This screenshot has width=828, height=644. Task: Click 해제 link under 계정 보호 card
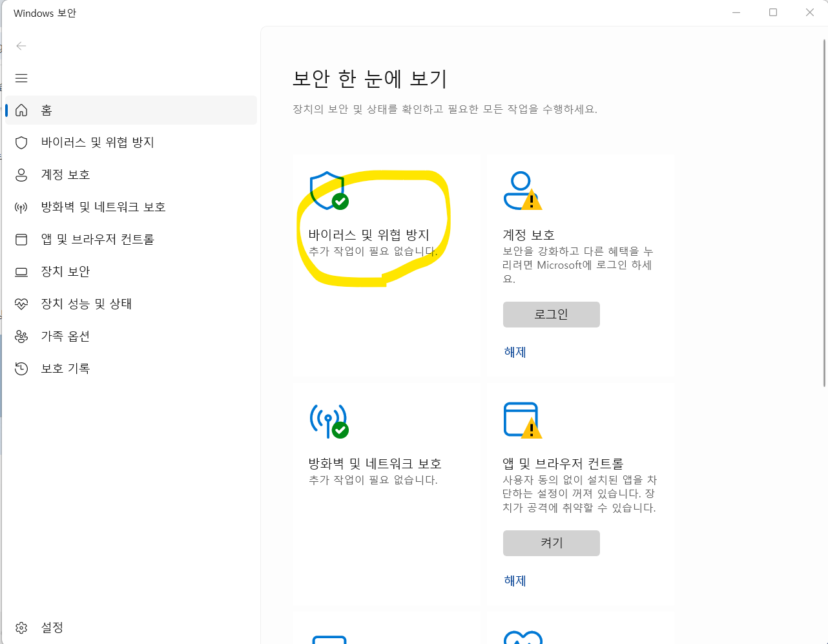coord(515,352)
